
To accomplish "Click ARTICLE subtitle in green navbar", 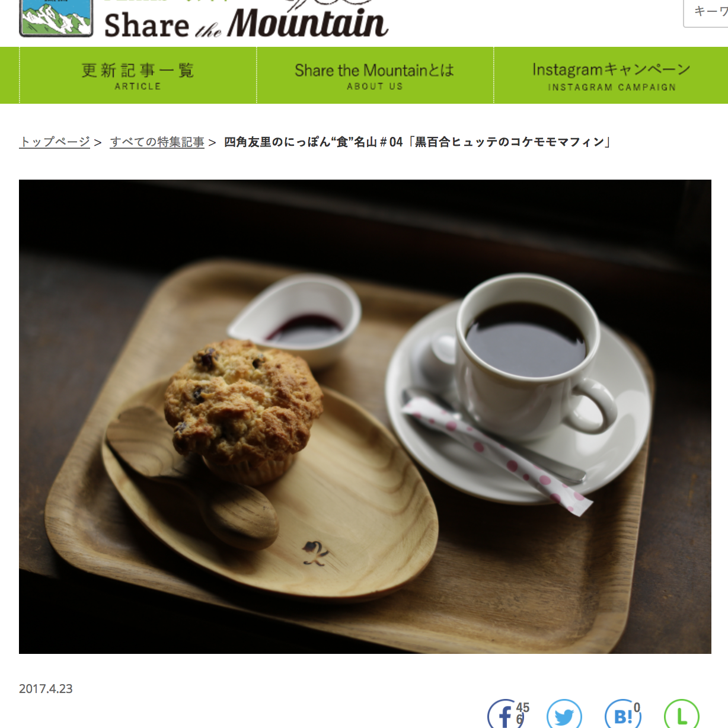I will [138, 87].
